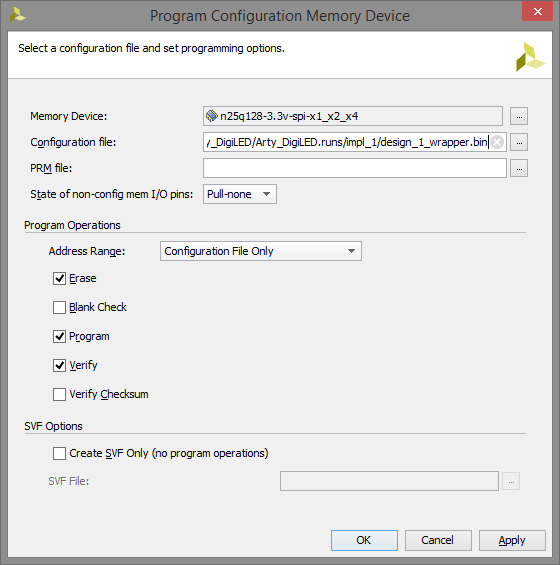This screenshot has width=560, height=565.
Task: Click the Vivado logo in title bar
Action: coord(17,15)
